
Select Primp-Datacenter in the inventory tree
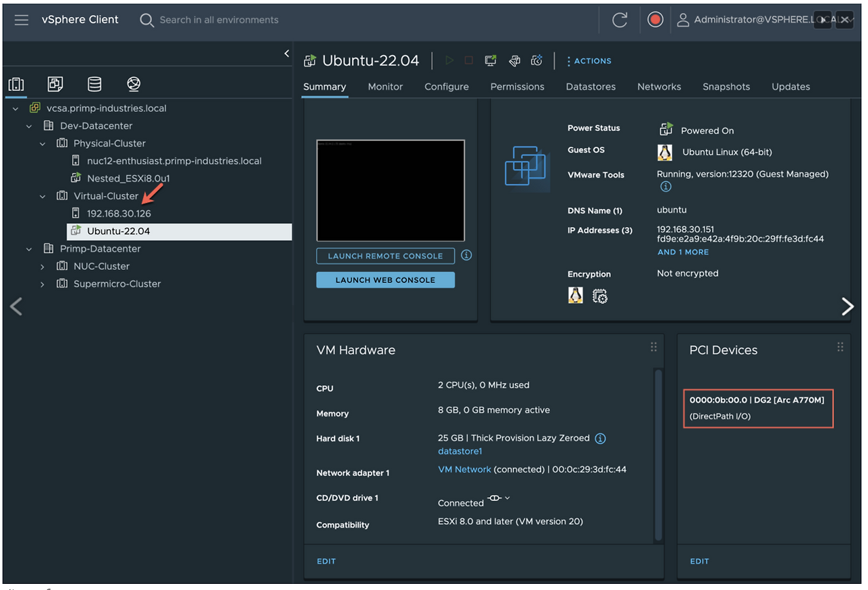(100, 249)
